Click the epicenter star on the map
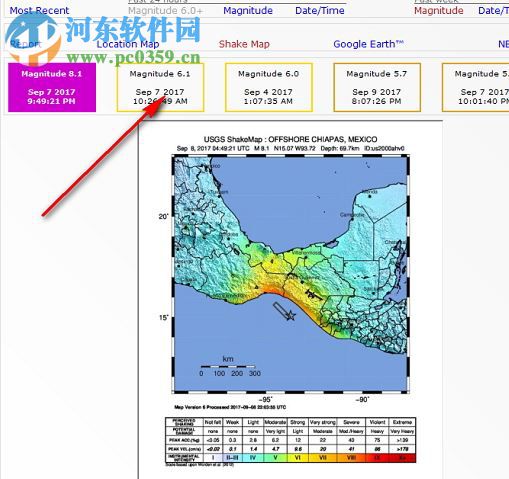509x479 pixels. click(291, 315)
